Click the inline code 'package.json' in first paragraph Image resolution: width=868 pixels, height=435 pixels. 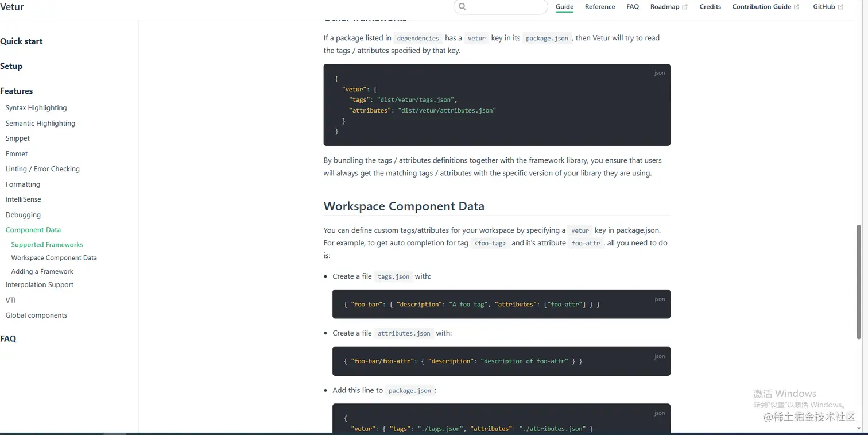(547, 38)
